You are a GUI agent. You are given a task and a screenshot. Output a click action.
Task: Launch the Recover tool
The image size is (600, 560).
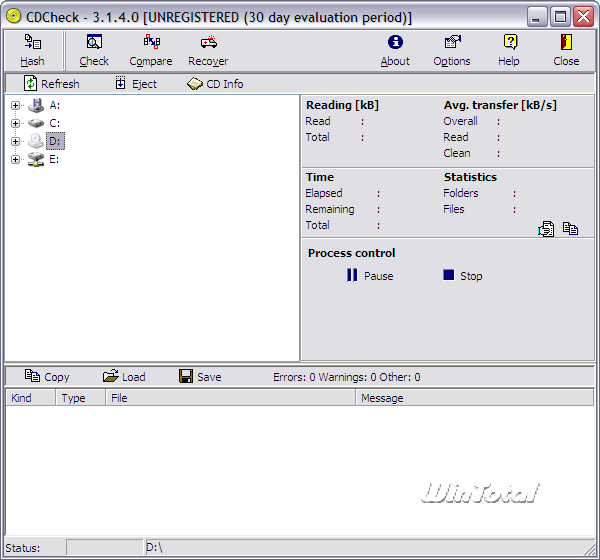[x=208, y=51]
